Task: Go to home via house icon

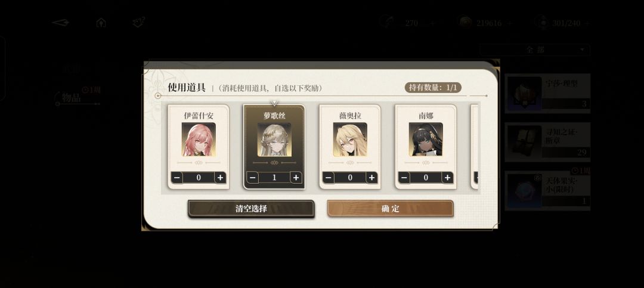Action: coord(101,23)
